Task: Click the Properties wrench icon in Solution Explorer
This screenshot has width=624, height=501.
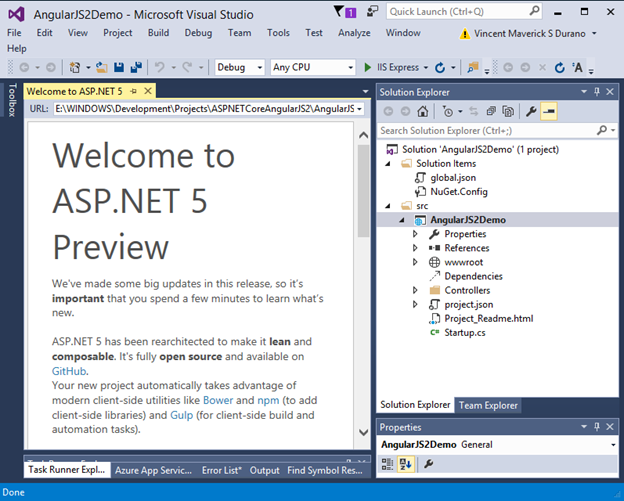Action: point(531,112)
